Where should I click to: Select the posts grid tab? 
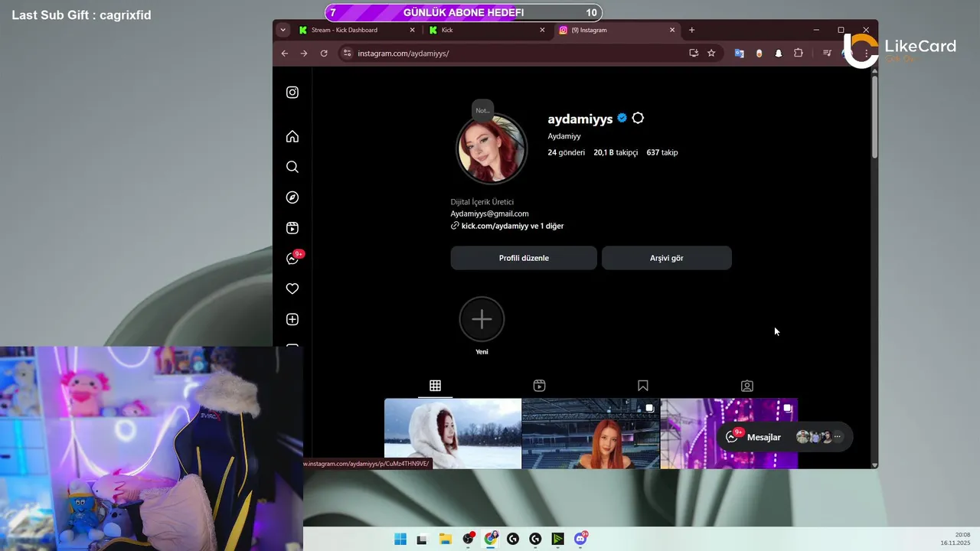[x=435, y=386]
